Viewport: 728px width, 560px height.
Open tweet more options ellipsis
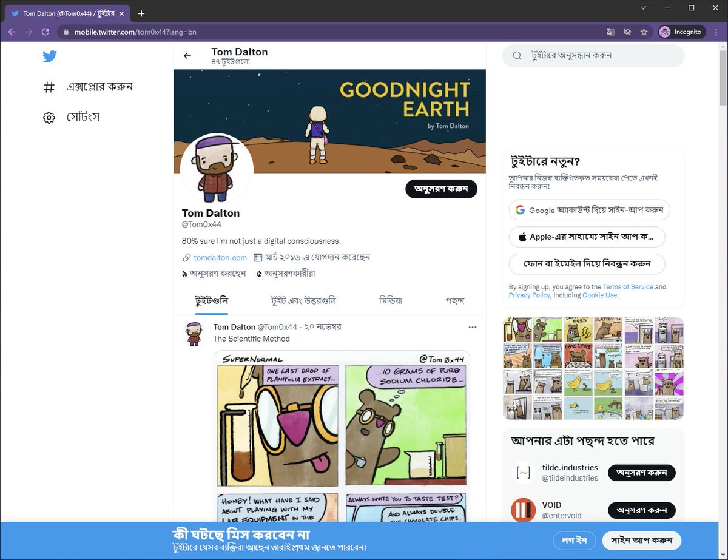pyautogui.click(x=473, y=327)
